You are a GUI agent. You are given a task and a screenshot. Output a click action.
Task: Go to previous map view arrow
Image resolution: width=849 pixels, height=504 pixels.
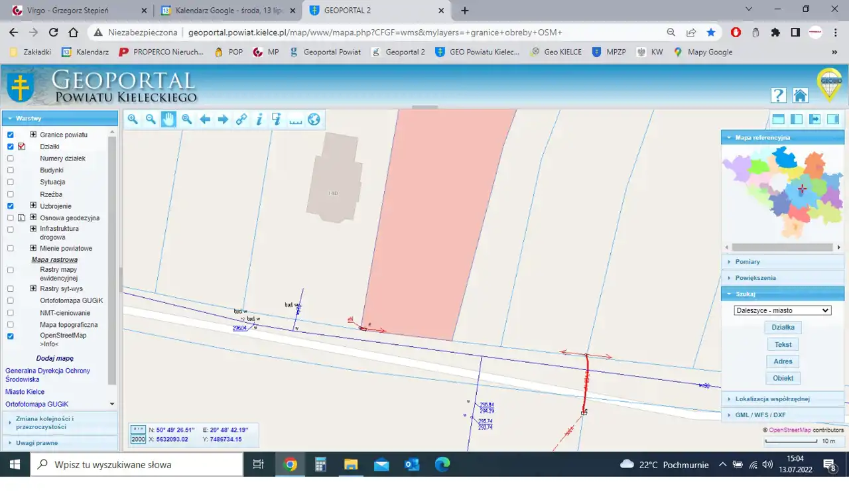pyautogui.click(x=205, y=119)
